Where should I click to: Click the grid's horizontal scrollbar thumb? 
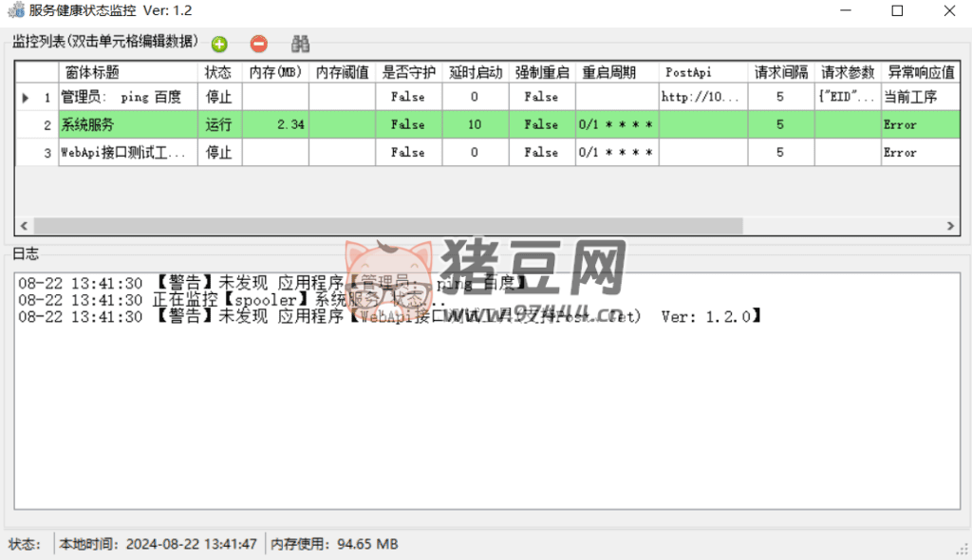pos(388,226)
